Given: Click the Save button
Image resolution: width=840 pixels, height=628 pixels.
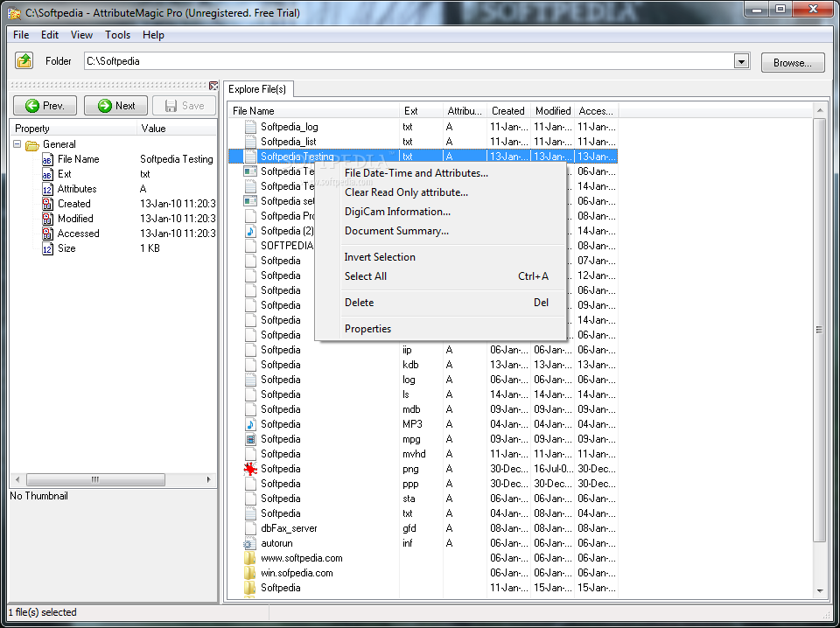Looking at the screenshot, I should [x=185, y=106].
